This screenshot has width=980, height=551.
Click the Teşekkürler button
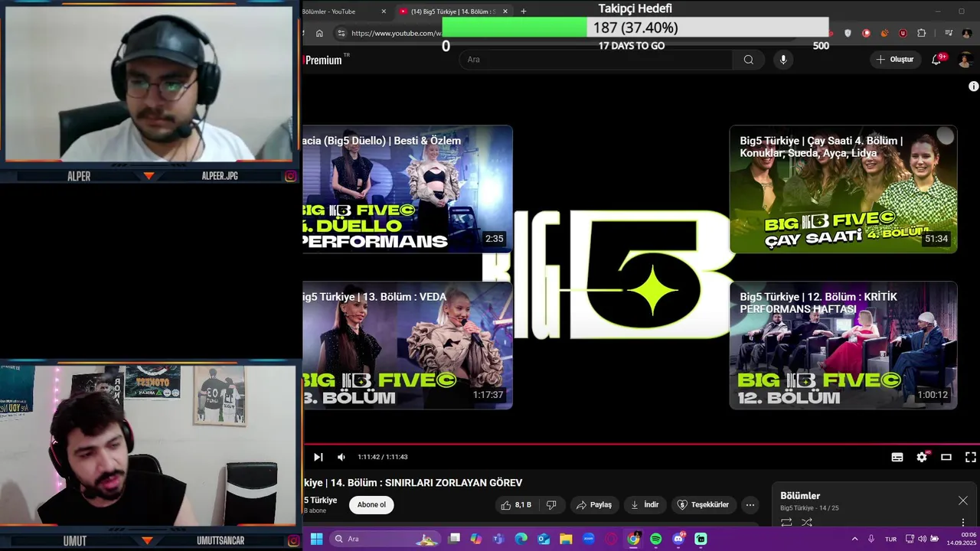click(x=704, y=505)
